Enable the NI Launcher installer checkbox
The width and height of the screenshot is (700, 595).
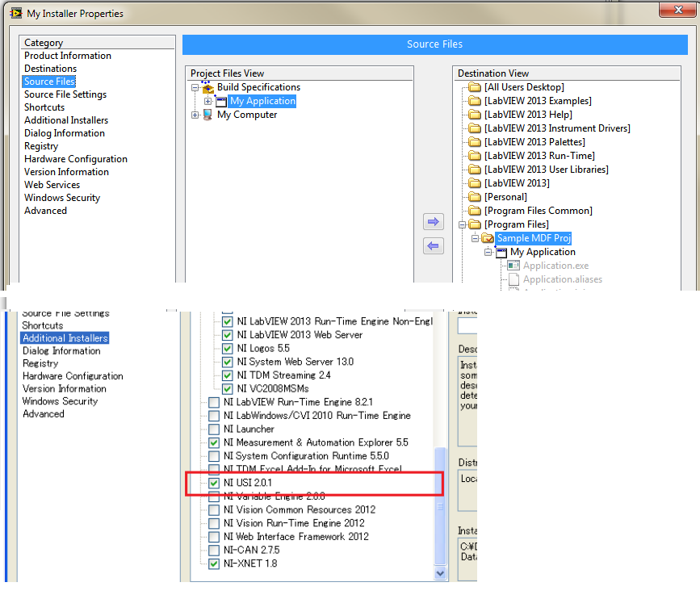coord(214,429)
